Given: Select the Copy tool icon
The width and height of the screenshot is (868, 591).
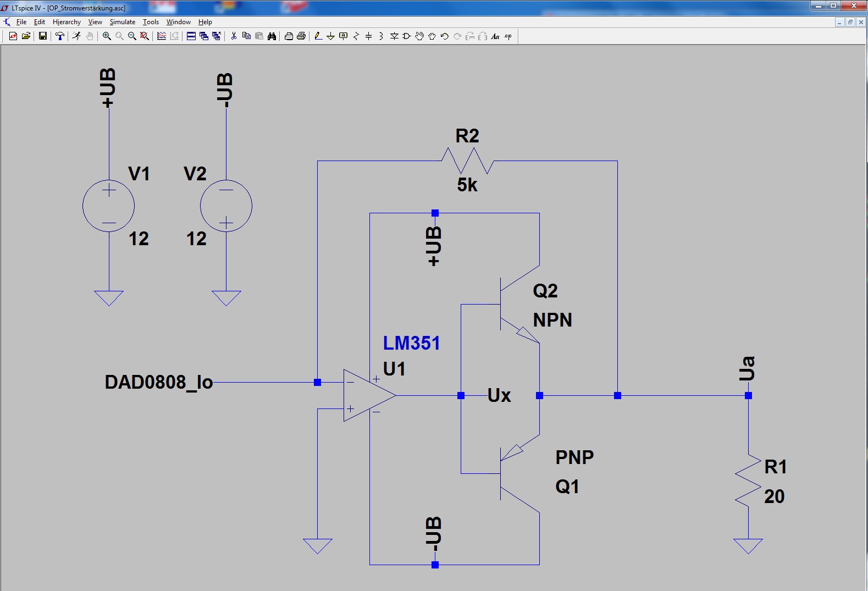Looking at the screenshot, I should [246, 36].
